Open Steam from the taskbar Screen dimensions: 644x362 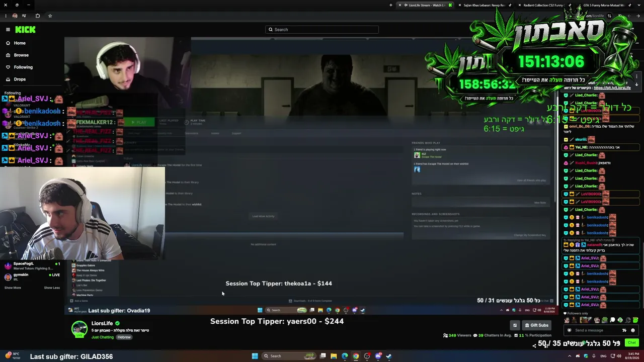389,356
